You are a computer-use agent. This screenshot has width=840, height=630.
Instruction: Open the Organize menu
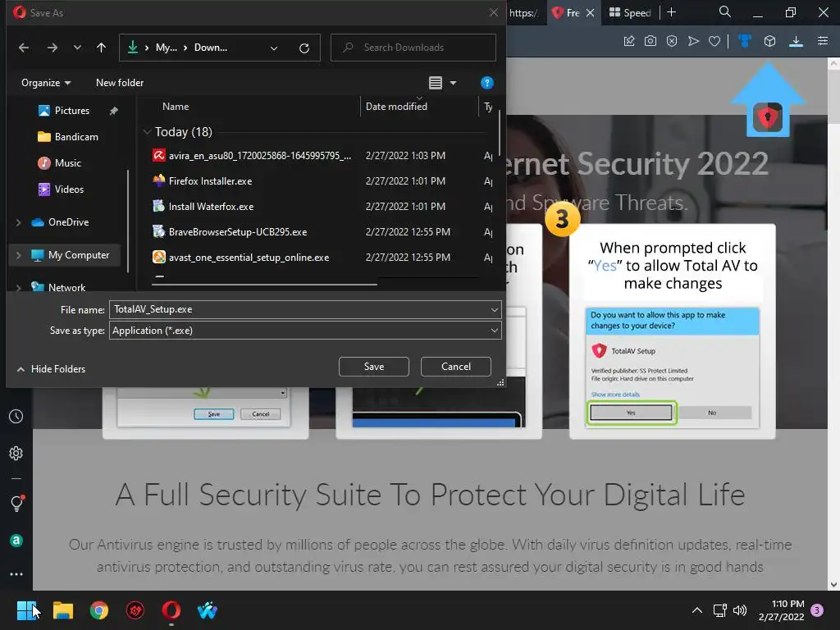click(46, 83)
